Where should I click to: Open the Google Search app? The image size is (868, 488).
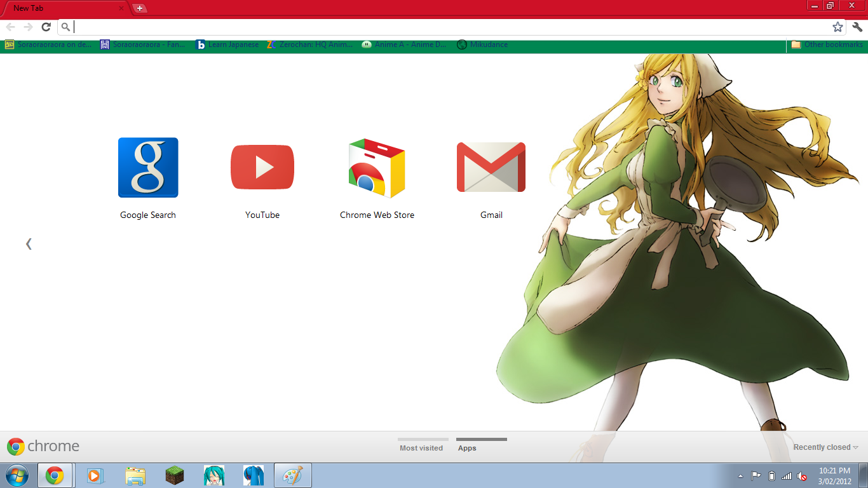tap(147, 167)
